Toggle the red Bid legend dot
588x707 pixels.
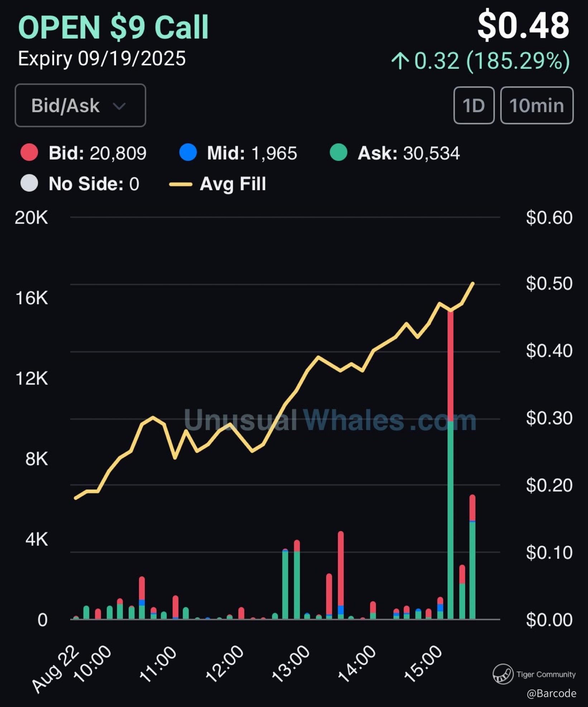(29, 153)
